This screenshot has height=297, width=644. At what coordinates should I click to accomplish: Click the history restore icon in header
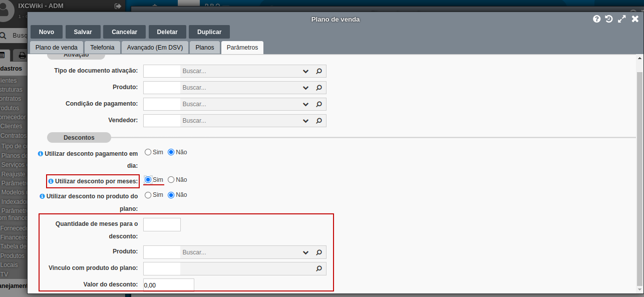[608, 19]
